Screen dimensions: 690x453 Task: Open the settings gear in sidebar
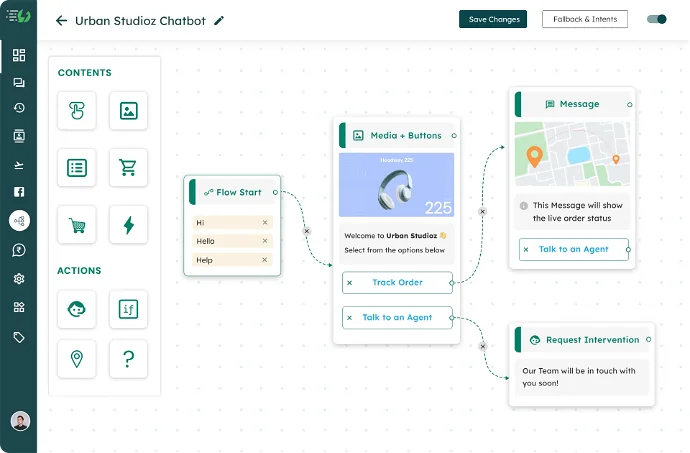(x=18, y=279)
